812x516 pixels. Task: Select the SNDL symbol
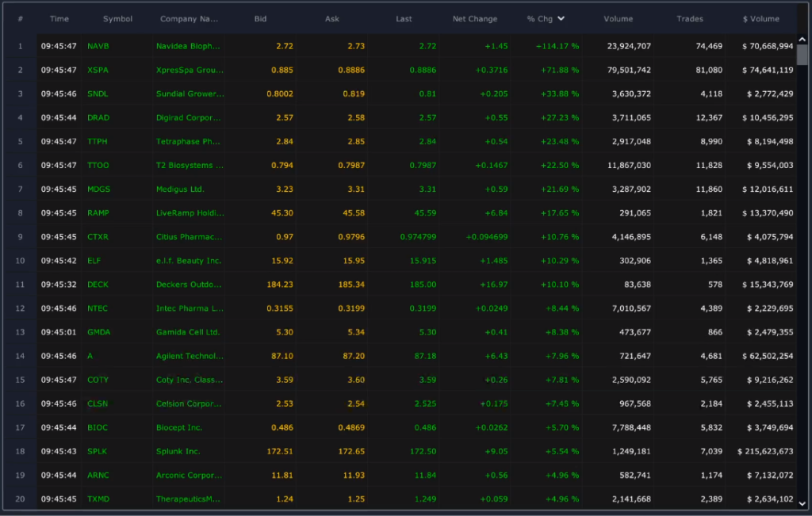point(98,94)
